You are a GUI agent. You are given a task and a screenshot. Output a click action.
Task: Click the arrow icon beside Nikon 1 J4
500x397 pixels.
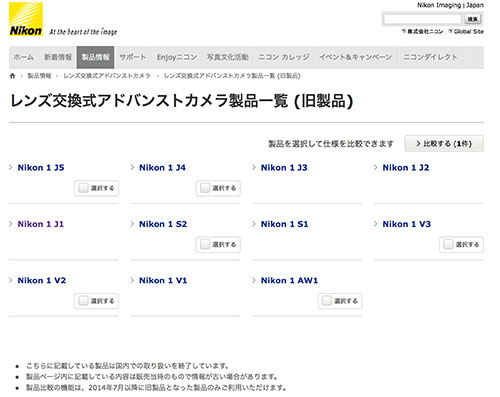[x=133, y=167]
